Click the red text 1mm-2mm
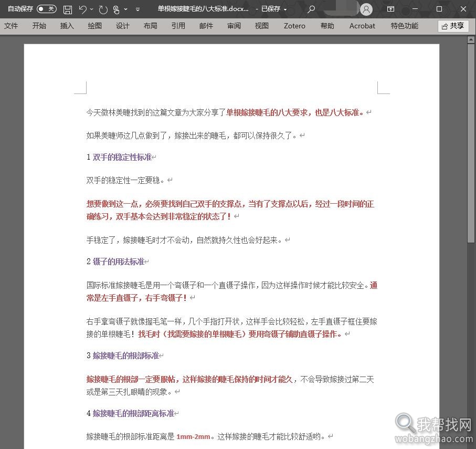This screenshot has width=476, height=449. 193,437
